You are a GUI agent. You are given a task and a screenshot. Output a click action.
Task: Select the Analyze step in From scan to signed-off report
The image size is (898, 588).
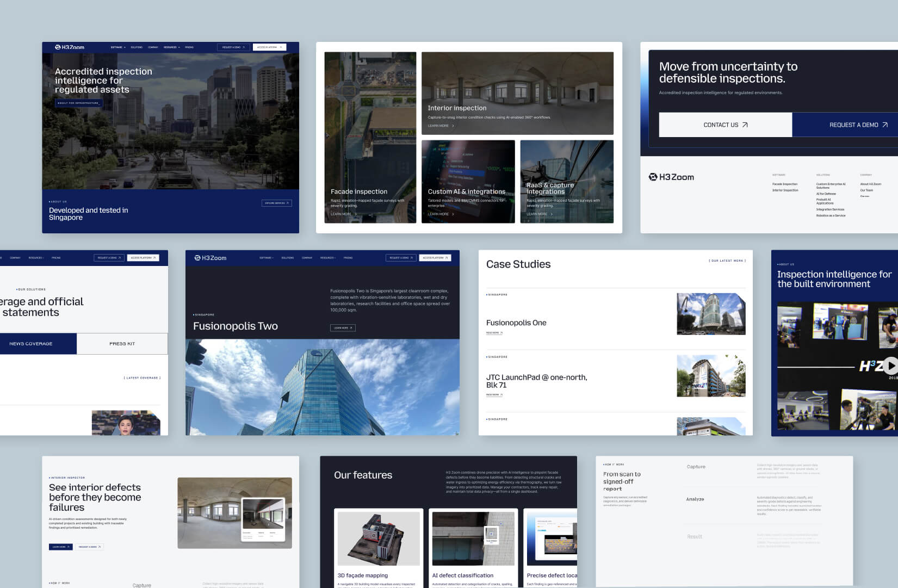tap(695, 499)
